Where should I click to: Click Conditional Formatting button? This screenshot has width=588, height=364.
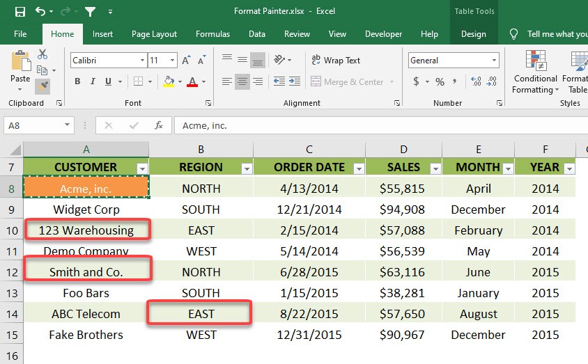tap(535, 72)
